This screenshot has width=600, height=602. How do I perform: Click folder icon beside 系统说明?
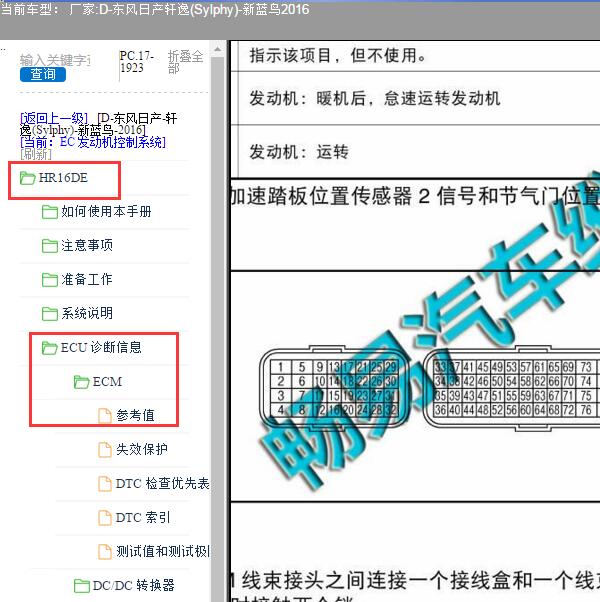[x=50, y=314]
